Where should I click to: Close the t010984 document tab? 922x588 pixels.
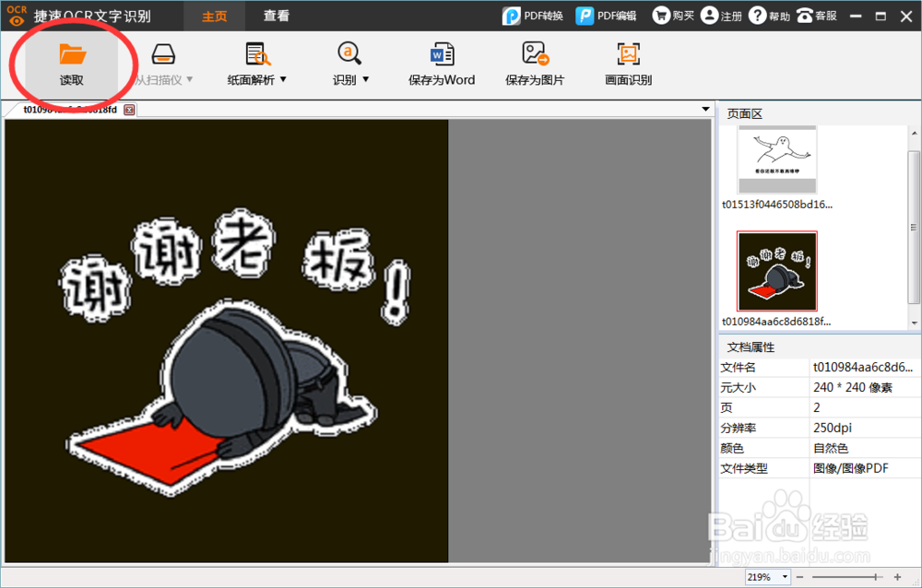pos(129,110)
